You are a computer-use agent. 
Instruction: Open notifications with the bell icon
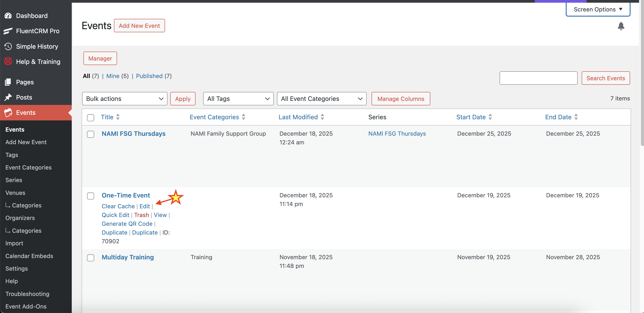[x=621, y=26]
